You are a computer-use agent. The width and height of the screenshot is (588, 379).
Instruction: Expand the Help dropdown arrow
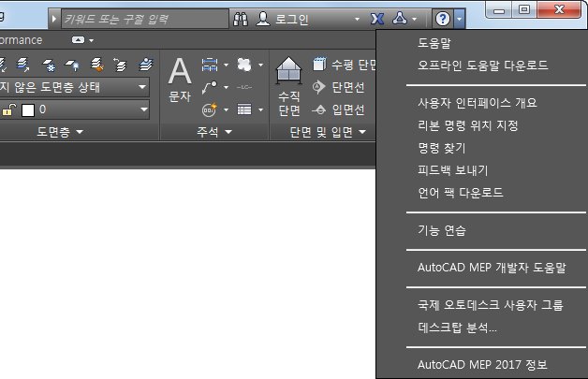(x=460, y=19)
